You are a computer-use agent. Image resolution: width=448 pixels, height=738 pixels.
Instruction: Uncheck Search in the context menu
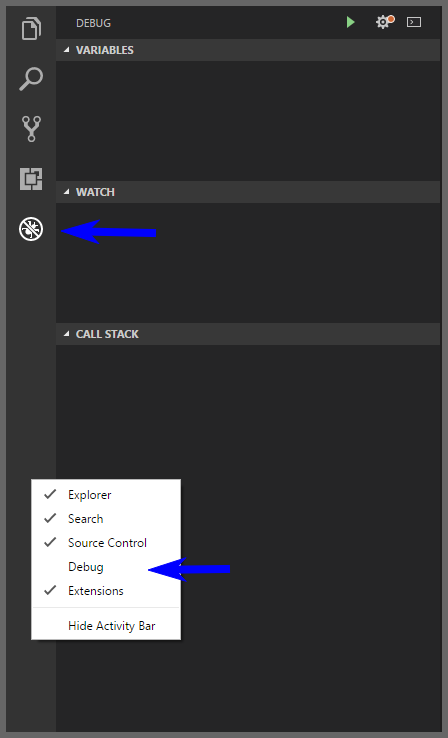[x=106, y=519]
